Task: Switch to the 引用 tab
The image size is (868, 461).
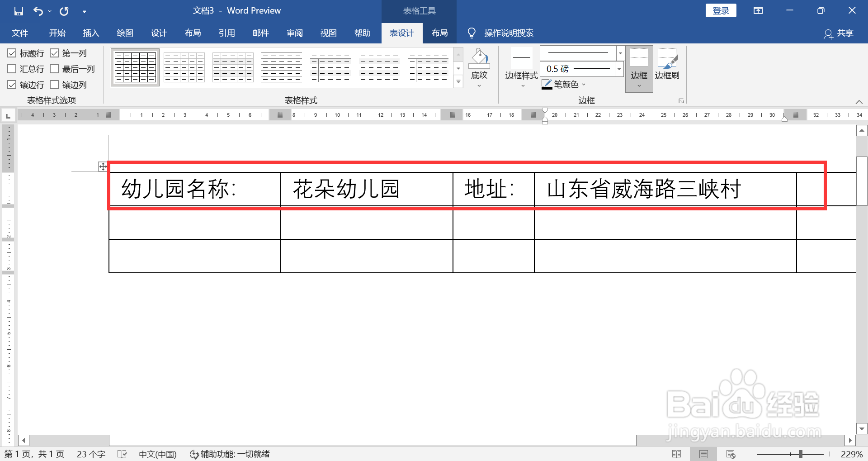Action: [x=226, y=33]
